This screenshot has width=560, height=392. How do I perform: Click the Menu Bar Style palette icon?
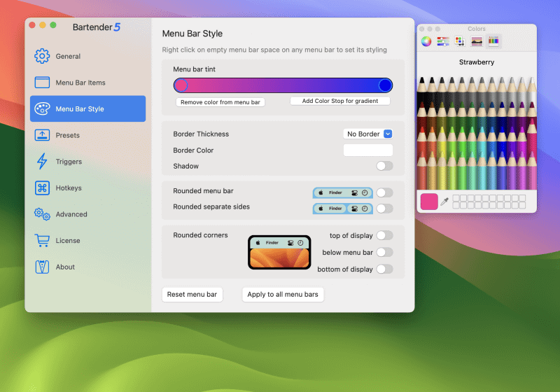click(x=42, y=108)
